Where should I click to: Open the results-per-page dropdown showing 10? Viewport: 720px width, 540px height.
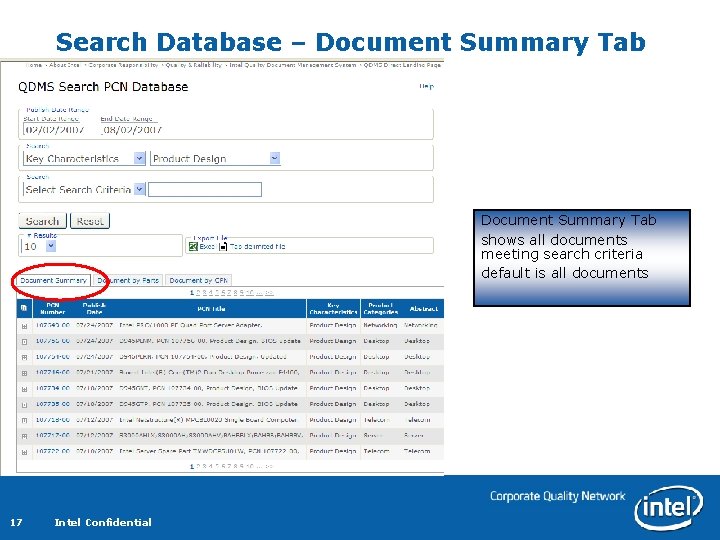(x=51, y=246)
